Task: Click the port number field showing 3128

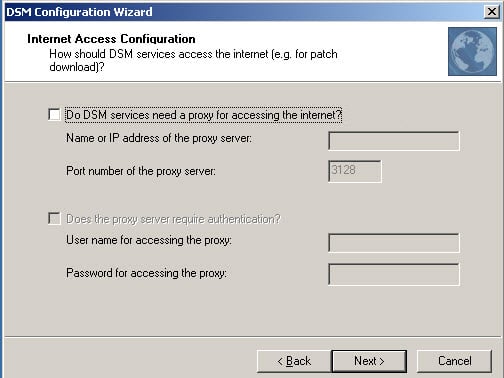Action: pyautogui.click(x=355, y=171)
